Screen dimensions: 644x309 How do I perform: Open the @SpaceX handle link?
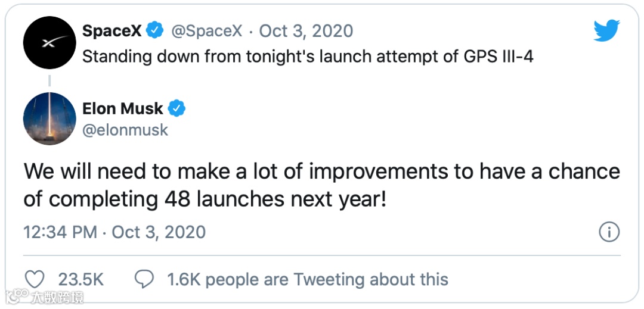click(x=207, y=31)
